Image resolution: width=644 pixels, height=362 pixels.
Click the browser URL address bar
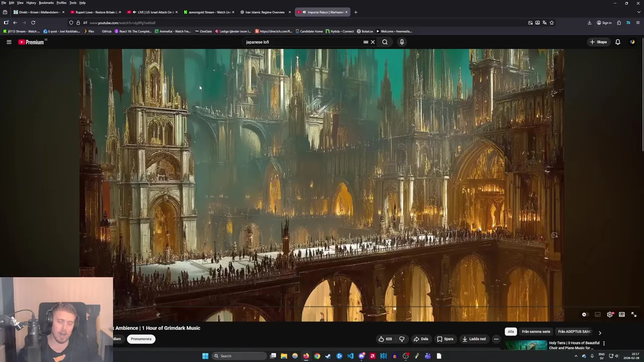tap(302, 23)
